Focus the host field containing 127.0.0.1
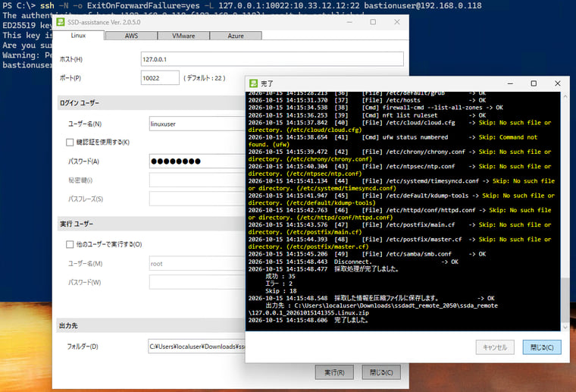This screenshot has width=576, height=392. tap(272, 59)
